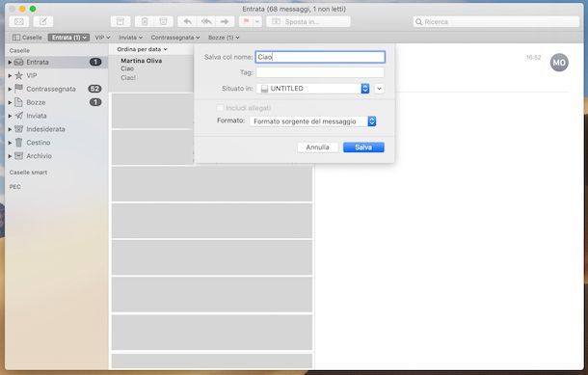Click the 52 badge beside Contrassegnata
The width and height of the screenshot is (588, 375).
pos(94,89)
